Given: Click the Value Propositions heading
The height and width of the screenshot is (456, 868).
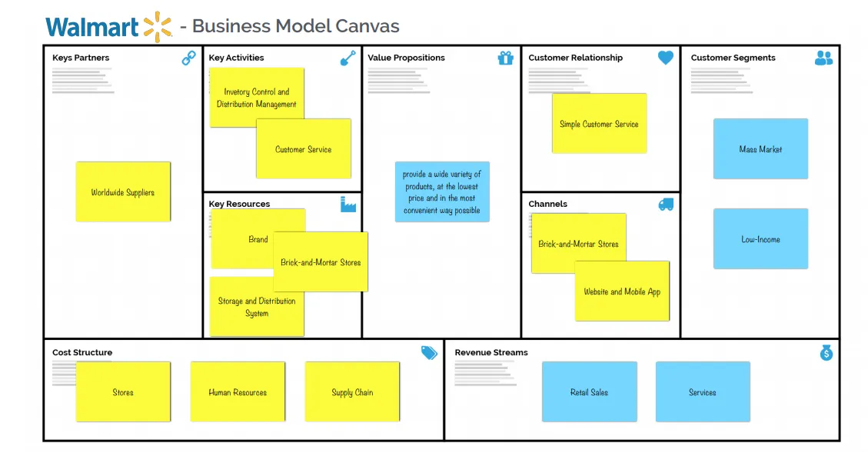Looking at the screenshot, I should pos(406,58).
